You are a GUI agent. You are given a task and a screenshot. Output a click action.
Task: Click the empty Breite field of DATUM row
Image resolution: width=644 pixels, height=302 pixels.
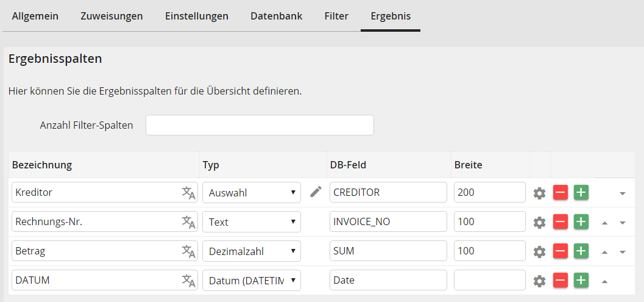489,281
